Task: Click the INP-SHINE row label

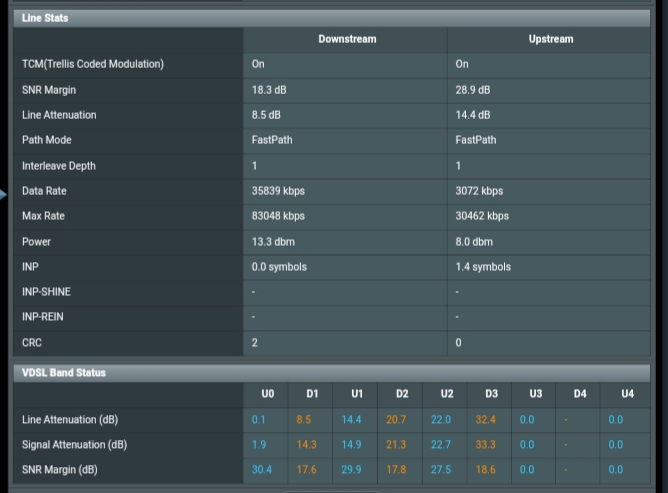Action: pyautogui.click(x=46, y=292)
